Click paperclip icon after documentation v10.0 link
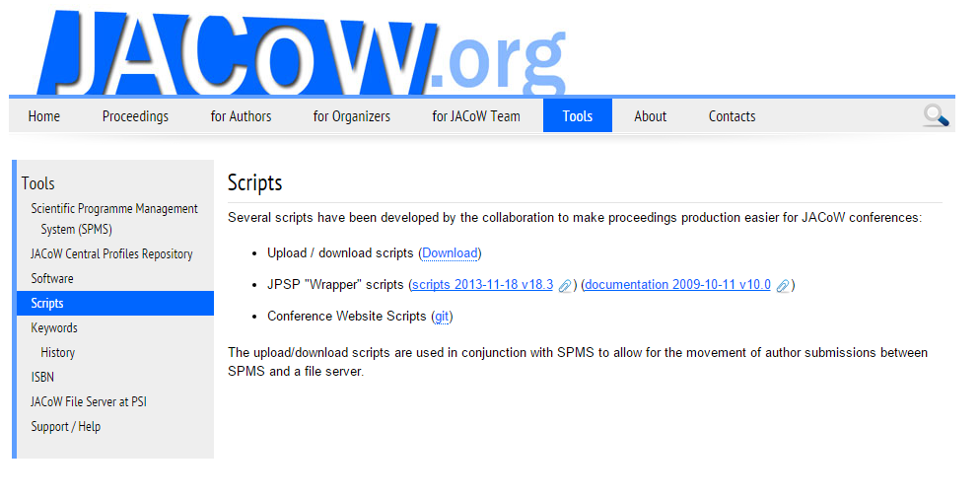 (782, 286)
